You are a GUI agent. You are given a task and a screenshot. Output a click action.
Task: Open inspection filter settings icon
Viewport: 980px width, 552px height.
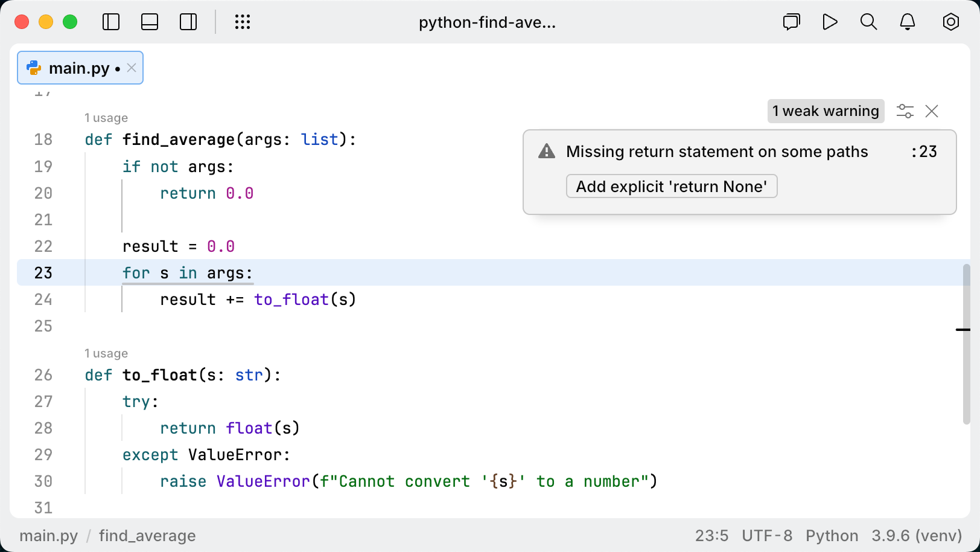pyautogui.click(x=905, y=111)
